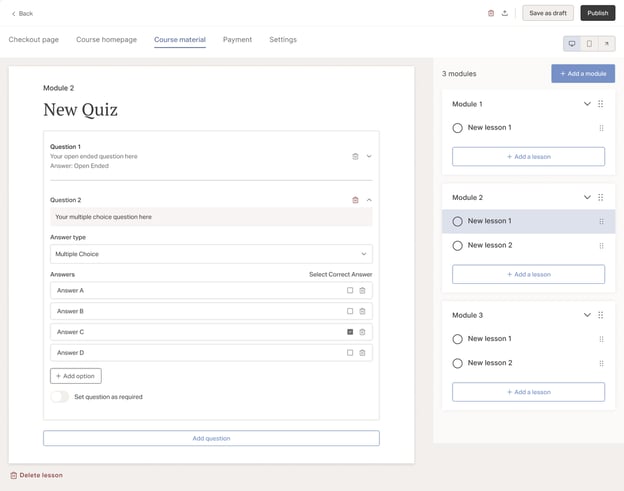This screenshot has width=624, height=491.
Task: Collapse Module 1 with its chevron
Action: (x=587, y=104)
